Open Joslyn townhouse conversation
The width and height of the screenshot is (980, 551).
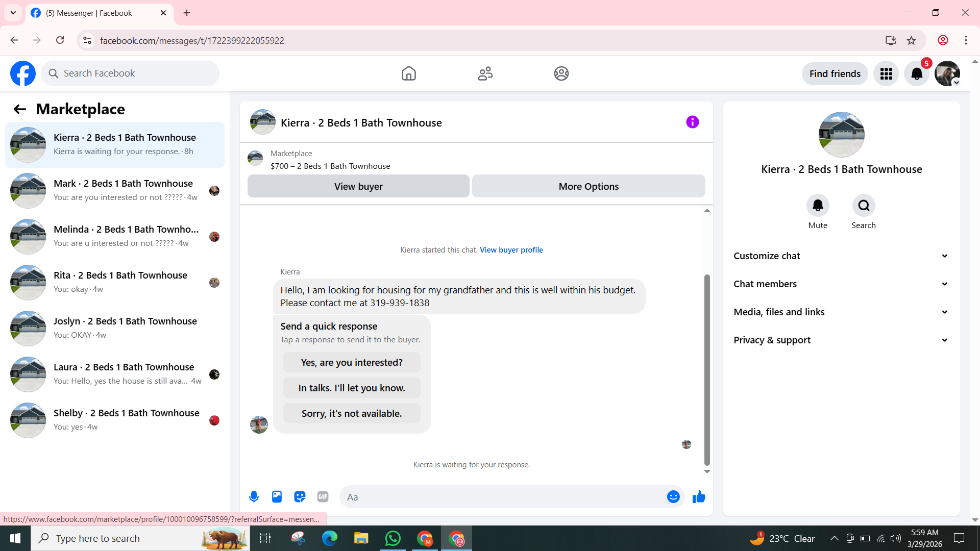click(x=115, y=329)
